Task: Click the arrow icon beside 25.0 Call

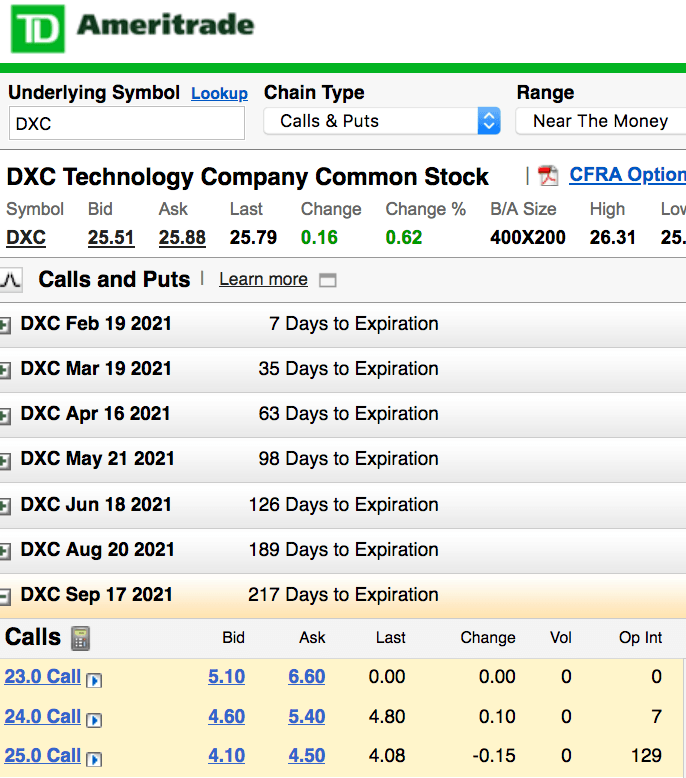Action: click(94, 759)
